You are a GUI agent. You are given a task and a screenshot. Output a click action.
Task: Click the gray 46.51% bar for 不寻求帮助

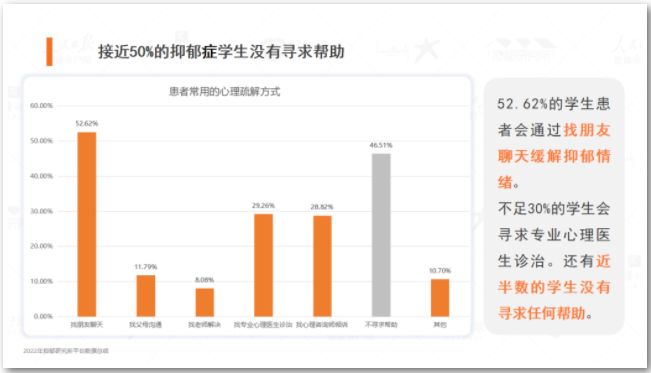(381, 235)
